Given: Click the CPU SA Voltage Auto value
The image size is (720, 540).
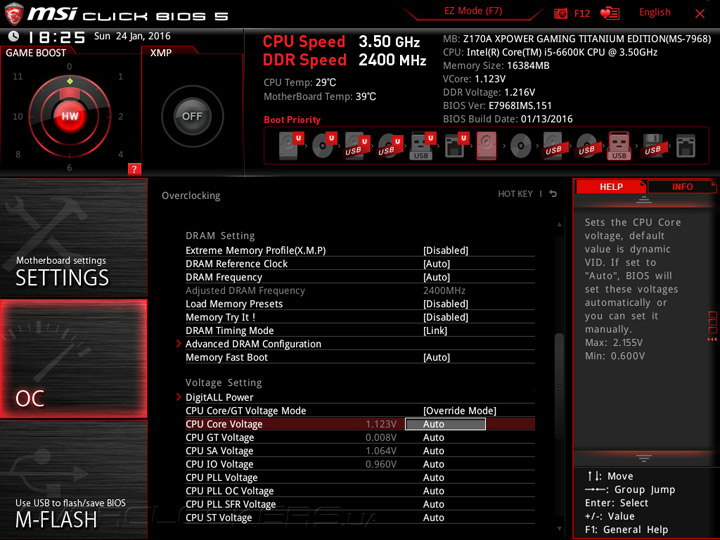Looking at the screenshot, I should [433, 450].
